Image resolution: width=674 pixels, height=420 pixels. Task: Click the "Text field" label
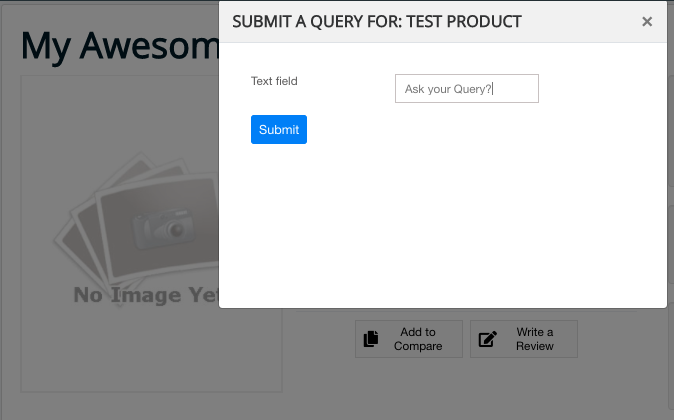274,81
